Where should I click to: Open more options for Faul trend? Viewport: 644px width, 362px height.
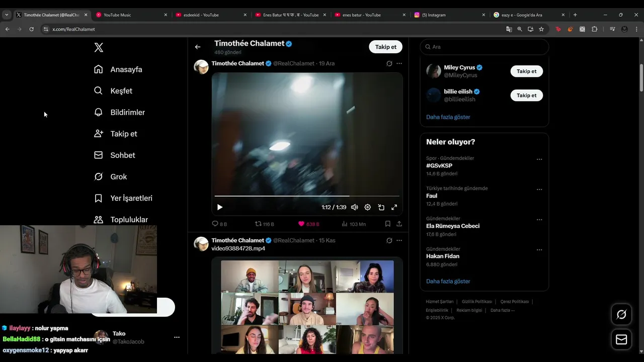point(539,190)
